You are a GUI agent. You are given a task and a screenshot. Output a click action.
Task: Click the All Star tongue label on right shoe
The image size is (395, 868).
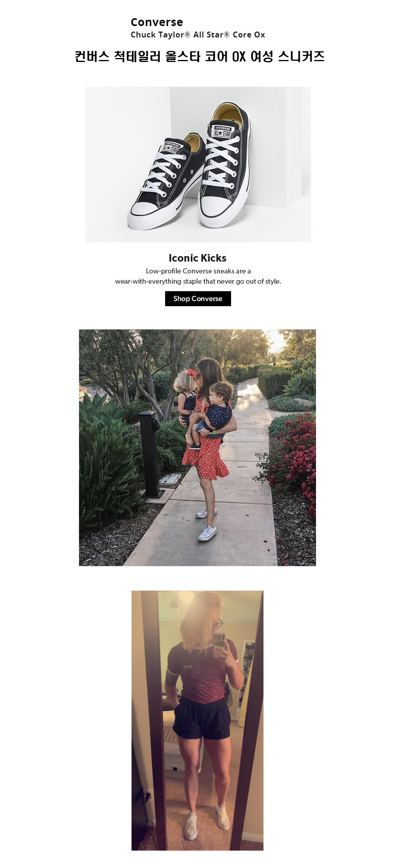coord(222,132)
